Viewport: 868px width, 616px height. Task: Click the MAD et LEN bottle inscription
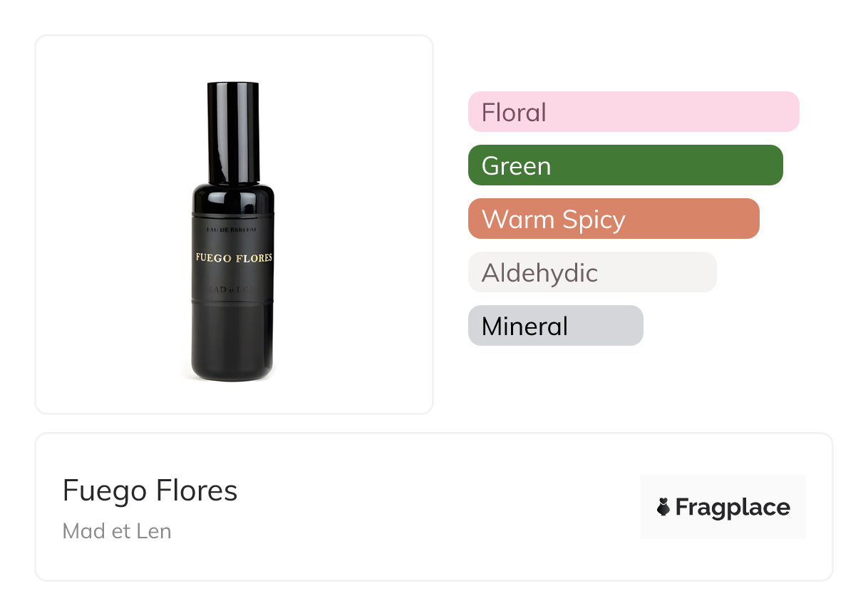pos(234,289)
